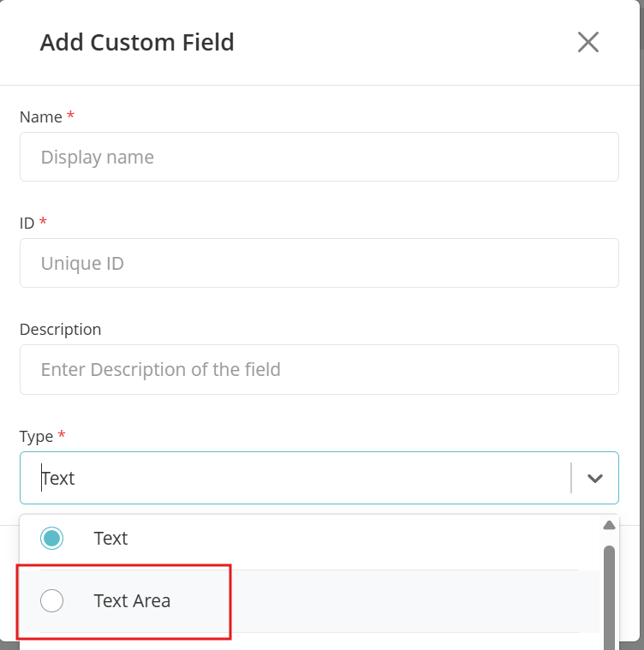This screenshot has height=650, width=644.
Task: Expand the Type dropdown chevron arrow
Action: point(595,478)
